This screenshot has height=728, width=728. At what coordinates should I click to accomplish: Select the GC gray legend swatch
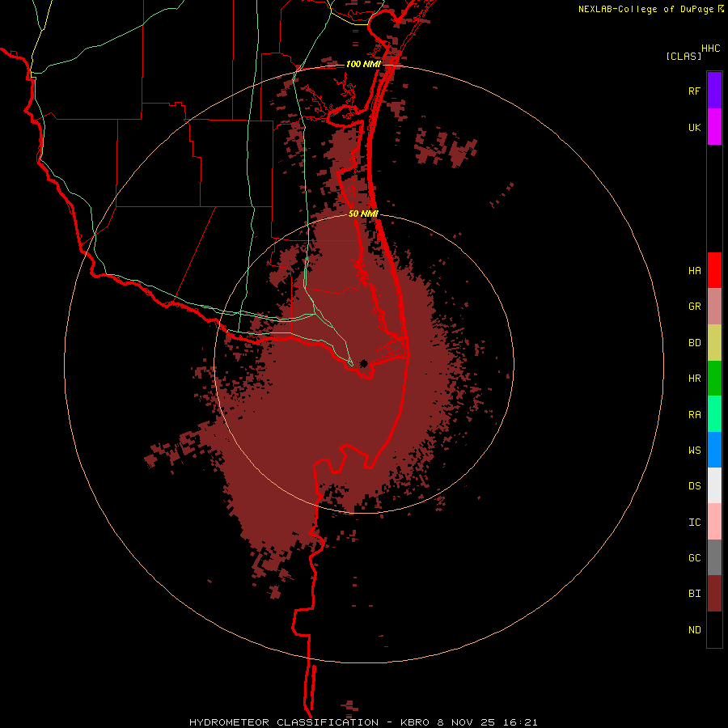pyautogui.click(x=714, y=557)
